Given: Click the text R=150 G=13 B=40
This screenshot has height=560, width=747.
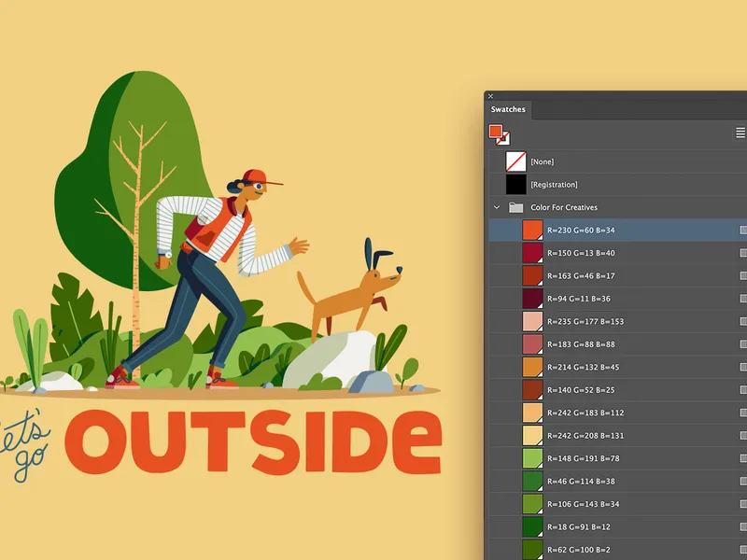Looking at the screenshot, I should pyautogui.click(x=581, y=253).
